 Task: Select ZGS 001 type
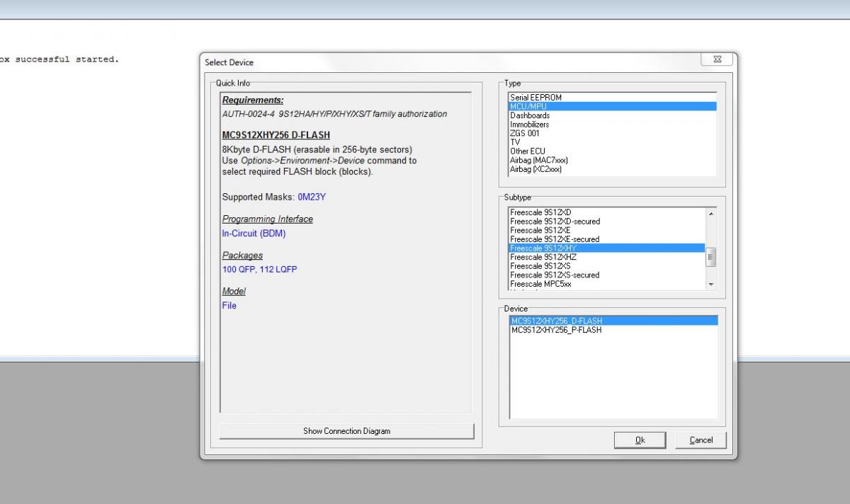(613, 133)
